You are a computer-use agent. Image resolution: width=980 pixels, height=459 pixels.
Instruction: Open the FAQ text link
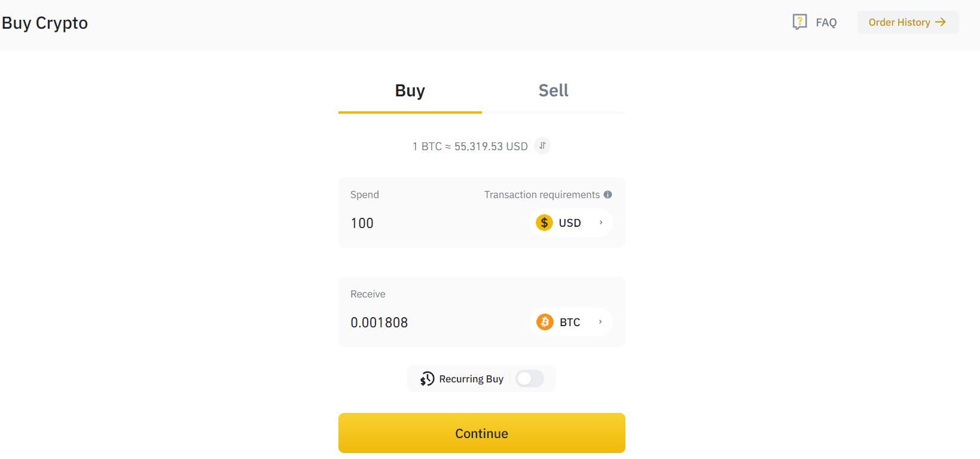826,23
